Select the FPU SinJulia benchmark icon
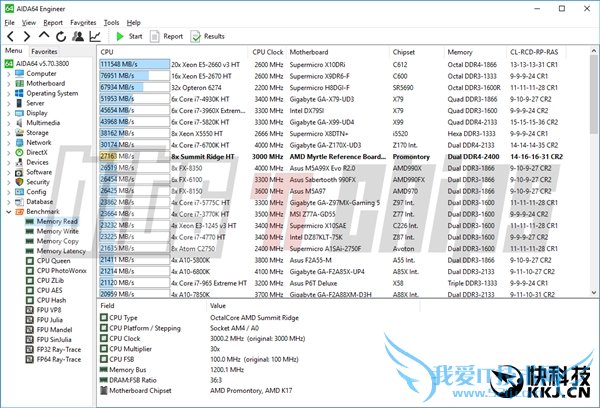The image size is (600, 408). tap(29, 340)
